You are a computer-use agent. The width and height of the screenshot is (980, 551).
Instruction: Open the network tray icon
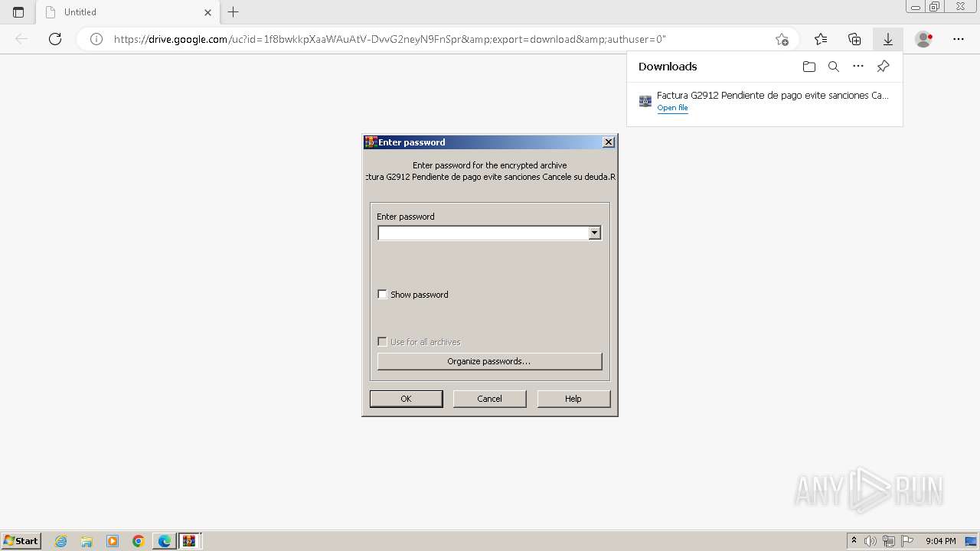click(x=889, y=541)
